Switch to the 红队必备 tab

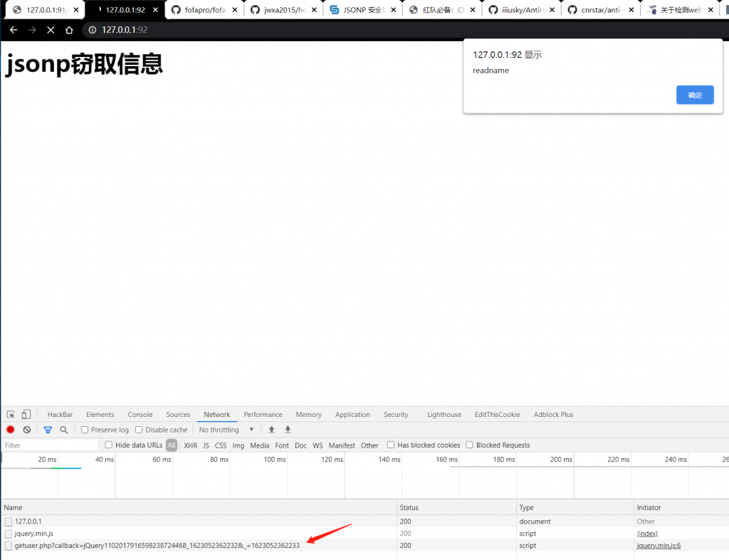(441, 10)
